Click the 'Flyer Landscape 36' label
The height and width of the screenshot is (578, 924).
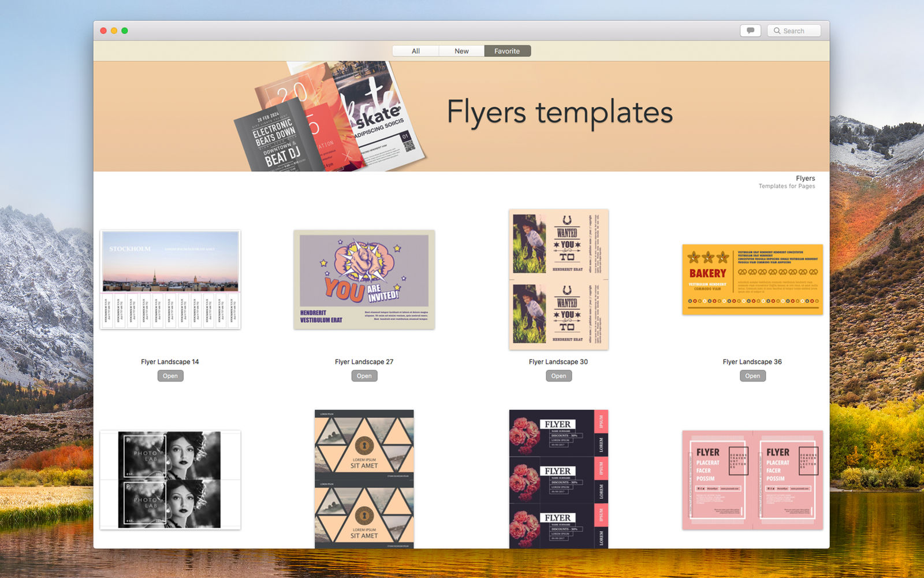tap(752, 362)
